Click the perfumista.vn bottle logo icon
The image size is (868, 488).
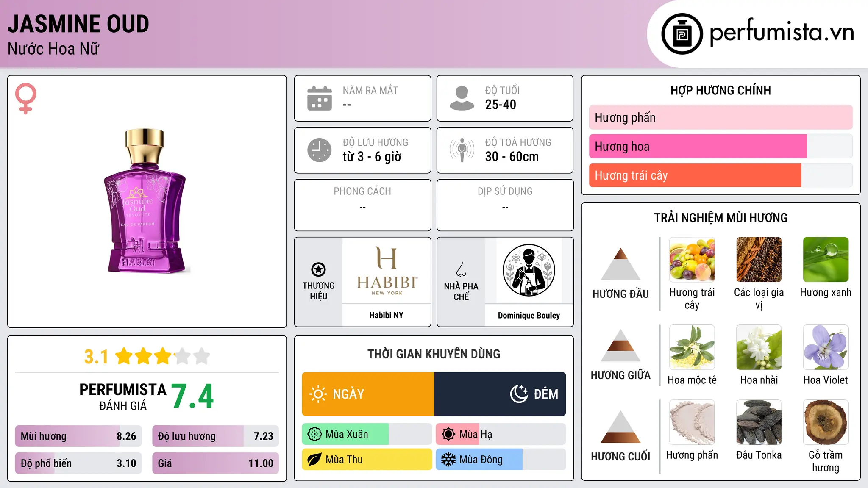(x=682, y=34)
